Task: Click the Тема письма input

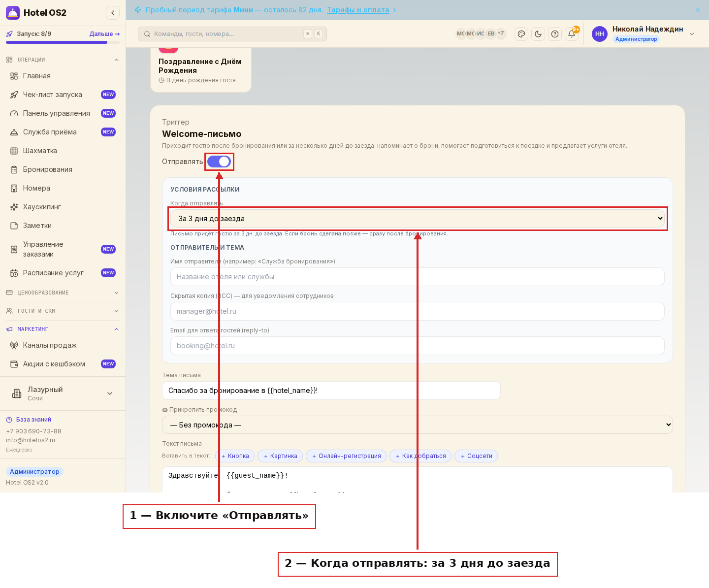Action: point(331,391)
